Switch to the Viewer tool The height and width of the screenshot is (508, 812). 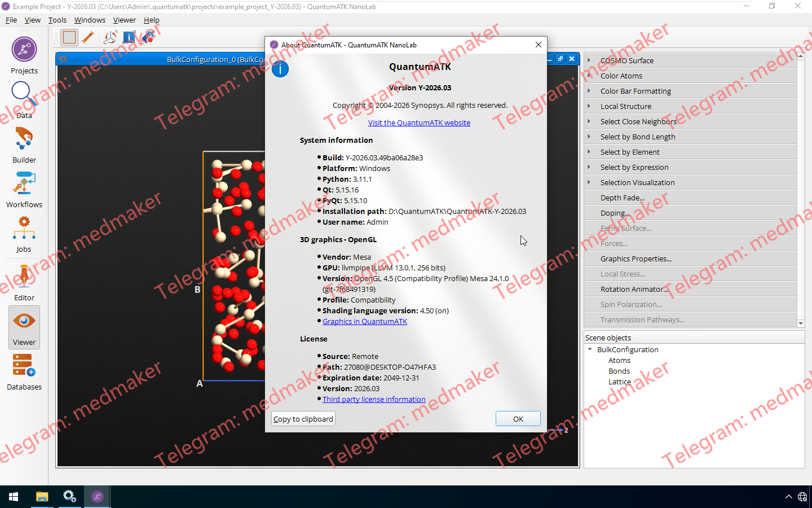pyautogui.click(x=24, y=327)
